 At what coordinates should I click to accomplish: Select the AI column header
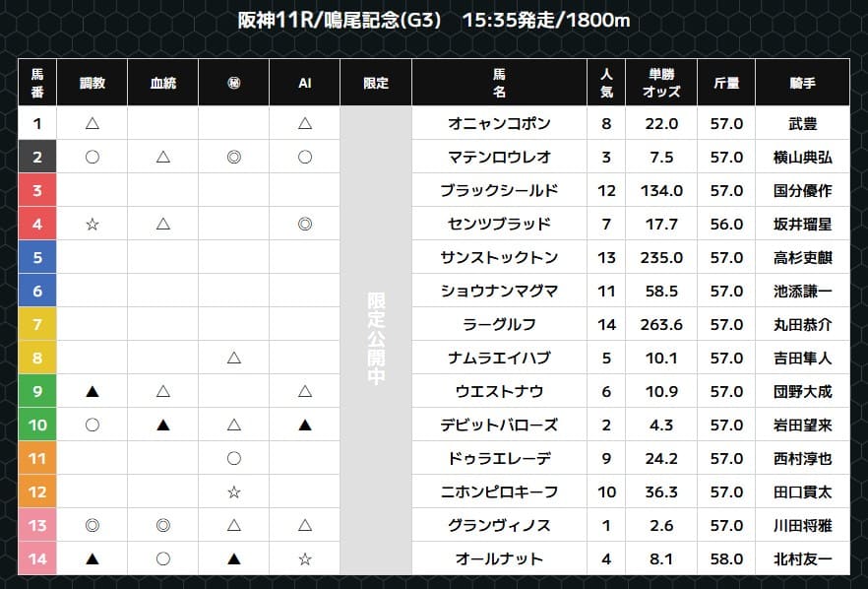pyautogui.click(x=305, y=83)
